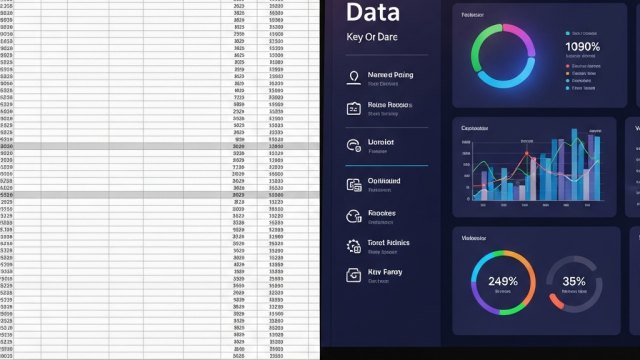
Task: Select the Uoroiot sidebar item
Action: [x=380, y=142]
